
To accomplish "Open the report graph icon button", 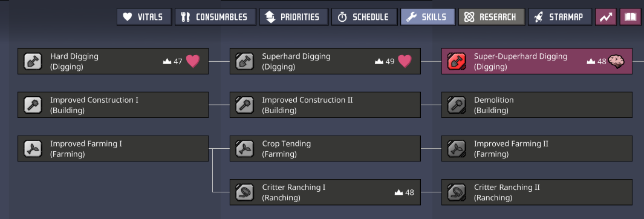I will (x=606, y=17).
